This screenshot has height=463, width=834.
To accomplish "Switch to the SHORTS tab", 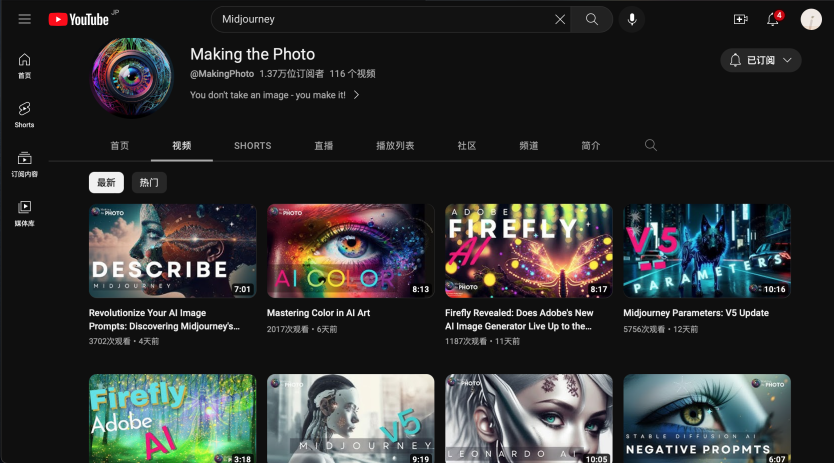I will pyautogui.click(x=253, y=146).
